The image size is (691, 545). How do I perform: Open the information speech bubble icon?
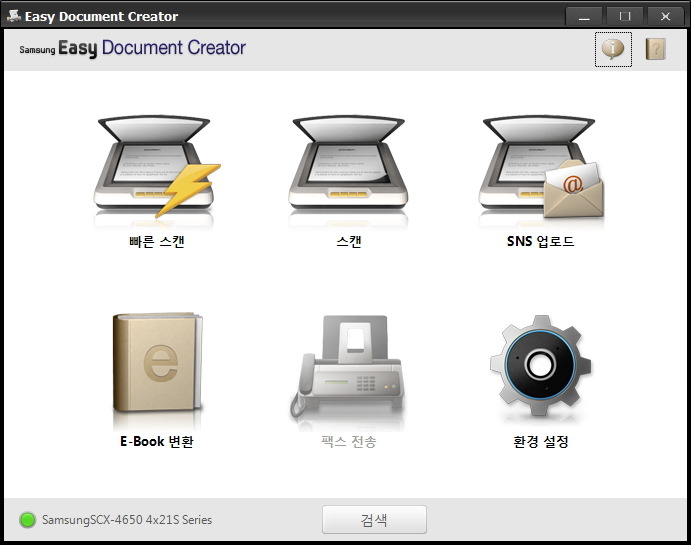[x=613, y=49]
